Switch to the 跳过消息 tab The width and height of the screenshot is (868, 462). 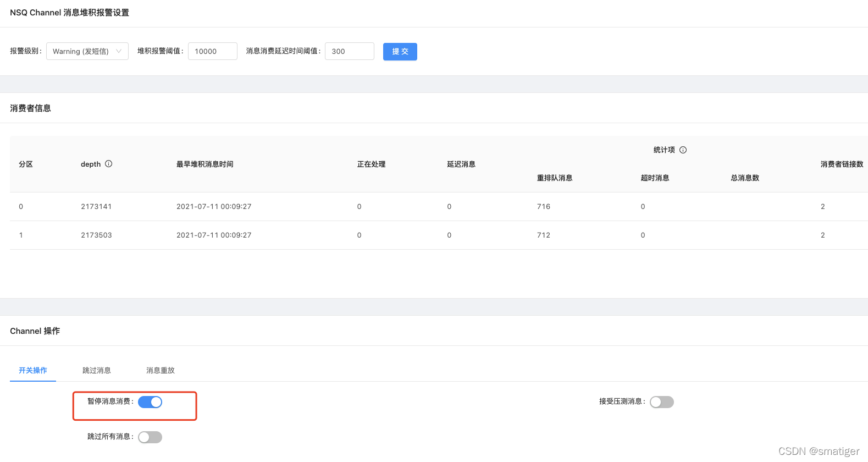[x=97, y=370]
